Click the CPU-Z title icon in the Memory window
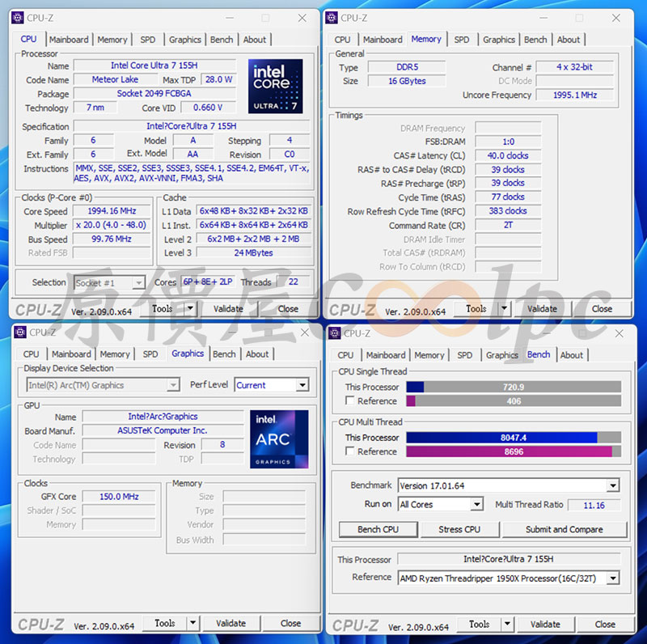 pyautogui.click(x=332, y=18)
